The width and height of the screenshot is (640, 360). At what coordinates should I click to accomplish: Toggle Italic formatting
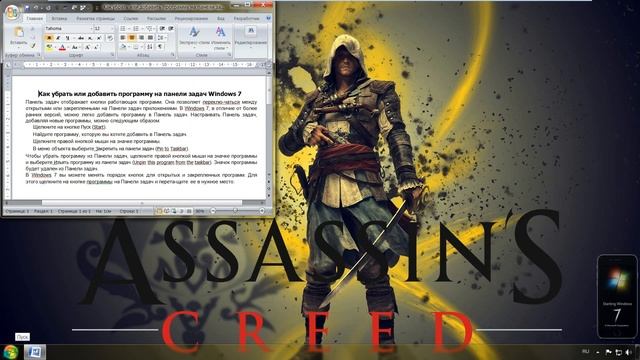(x=58, y=38)
